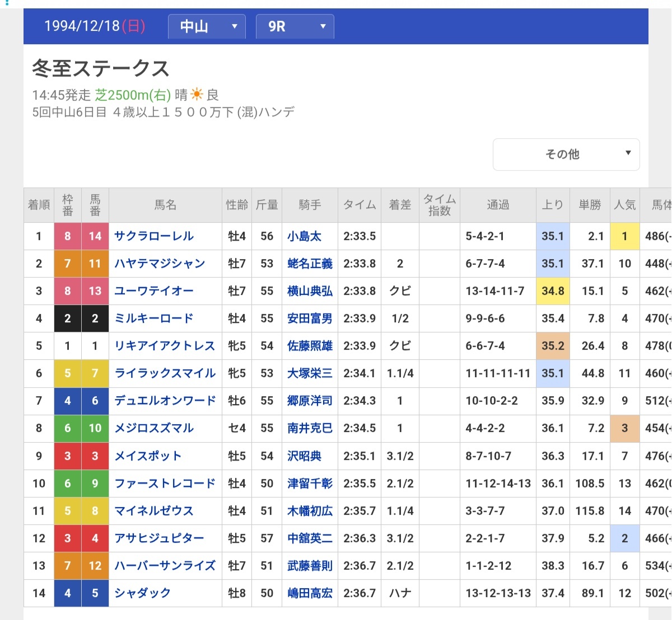672x620 pixels.
Task: Open jockey 横山典弘's profile link
Action: [x=310, y=291]
